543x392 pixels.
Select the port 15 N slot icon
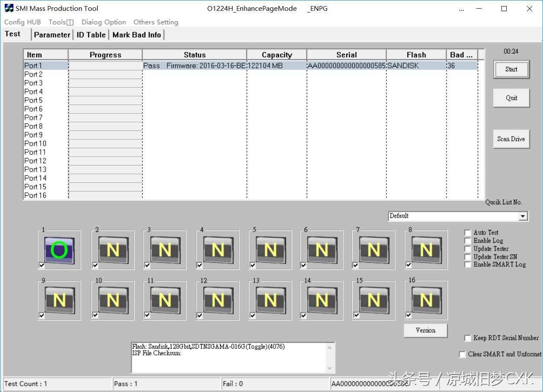[373, 300]
